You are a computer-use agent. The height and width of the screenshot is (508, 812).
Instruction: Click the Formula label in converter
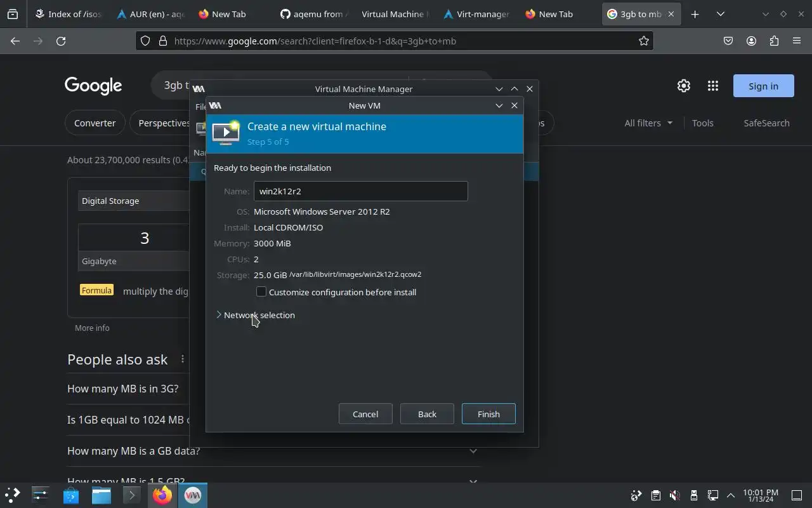click(x=96, y=290)
